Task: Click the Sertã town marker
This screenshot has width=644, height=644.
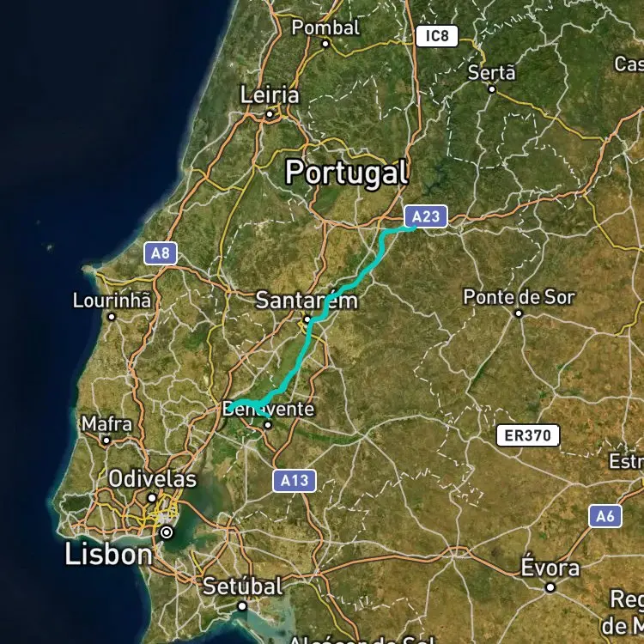Action: coord(492,89)
